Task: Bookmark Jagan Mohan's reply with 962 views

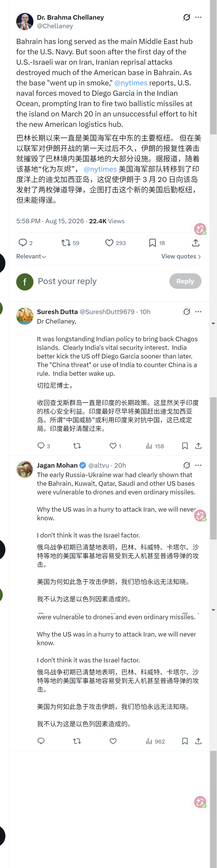Action: (x=185, y=741)
